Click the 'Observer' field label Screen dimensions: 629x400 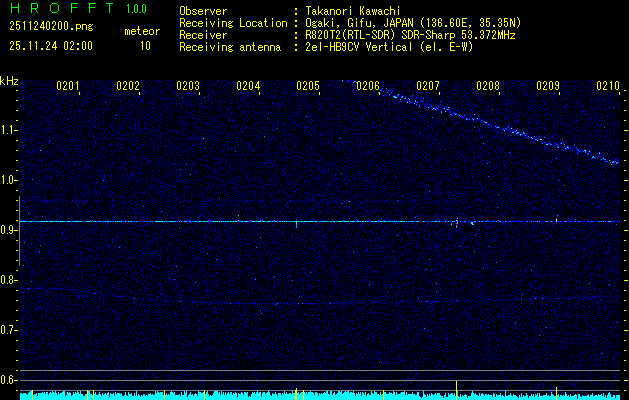[203, 11]
